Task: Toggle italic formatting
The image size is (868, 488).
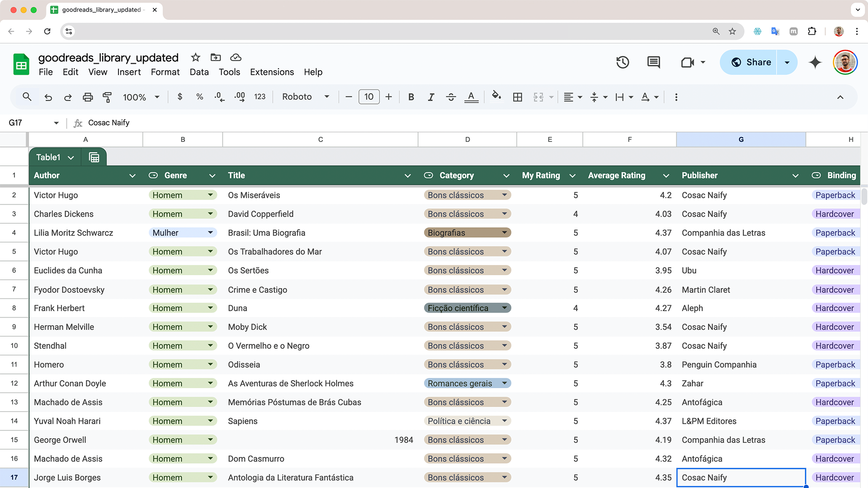Action: 431,97
